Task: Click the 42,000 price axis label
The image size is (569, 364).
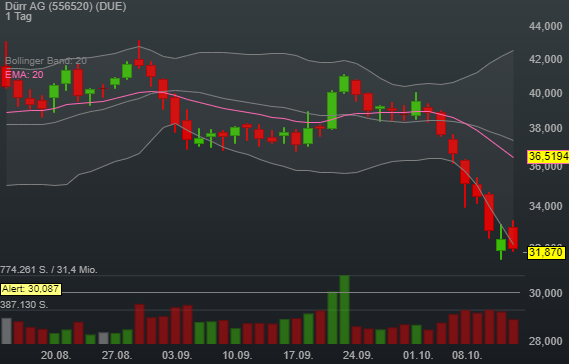Action: pos(545,59)
